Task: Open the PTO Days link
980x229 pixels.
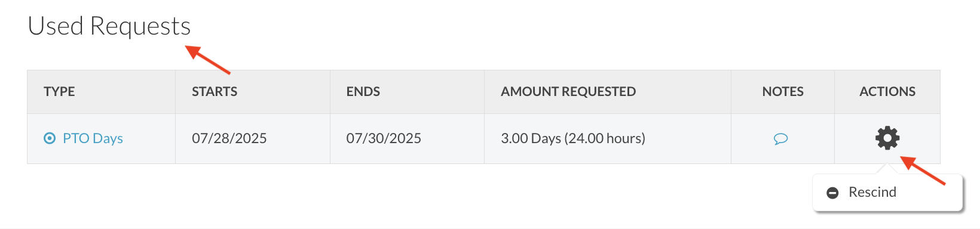Action: [x=93, y=138]
